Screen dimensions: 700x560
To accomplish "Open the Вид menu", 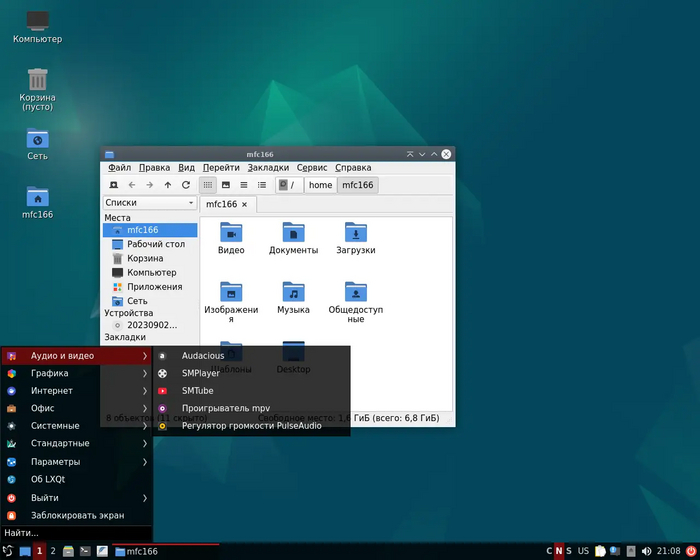I will click(x=186, y=168).
